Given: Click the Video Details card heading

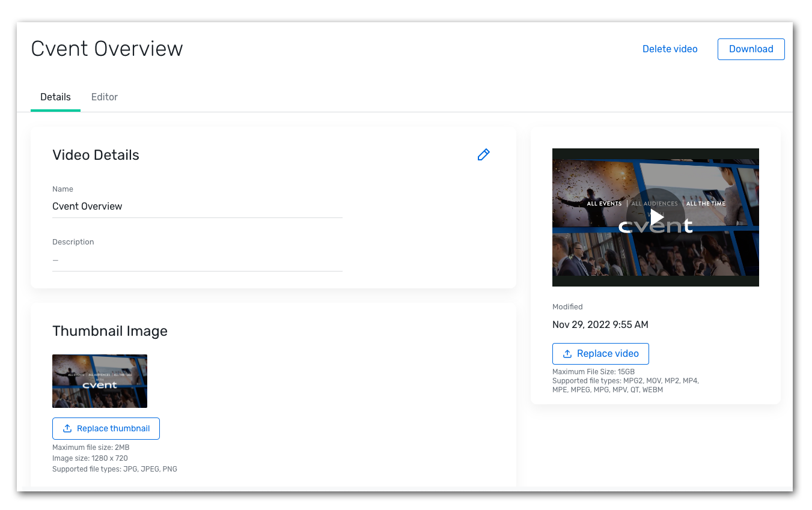Looking at the screenshot, I should [x=96, y=154].
